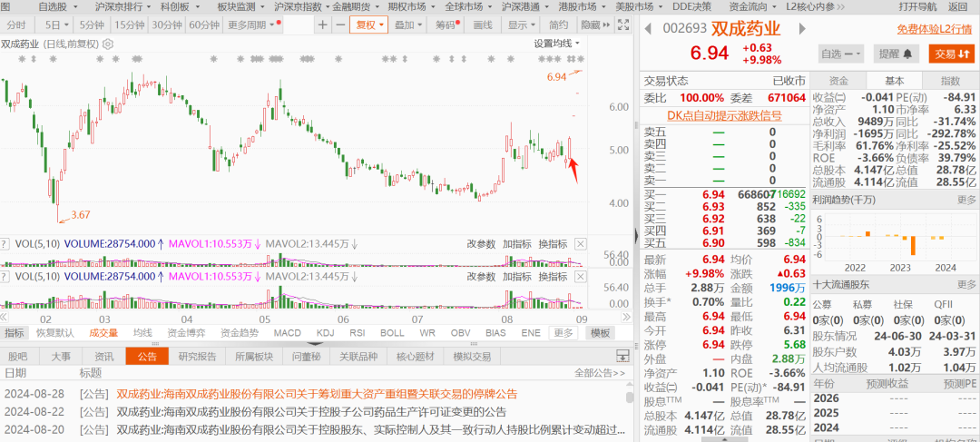
Task: Open help question mark of upper VOL panel
Action: [5, 244]
